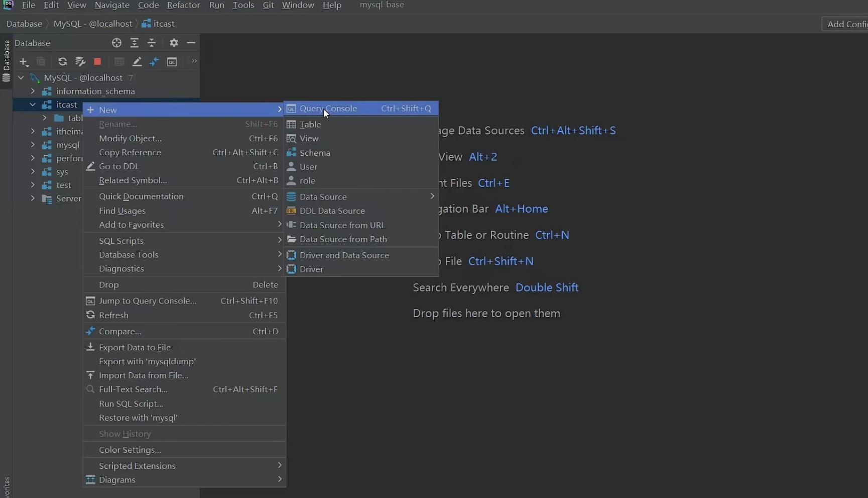Expand test schema node

tap(33, 185)
